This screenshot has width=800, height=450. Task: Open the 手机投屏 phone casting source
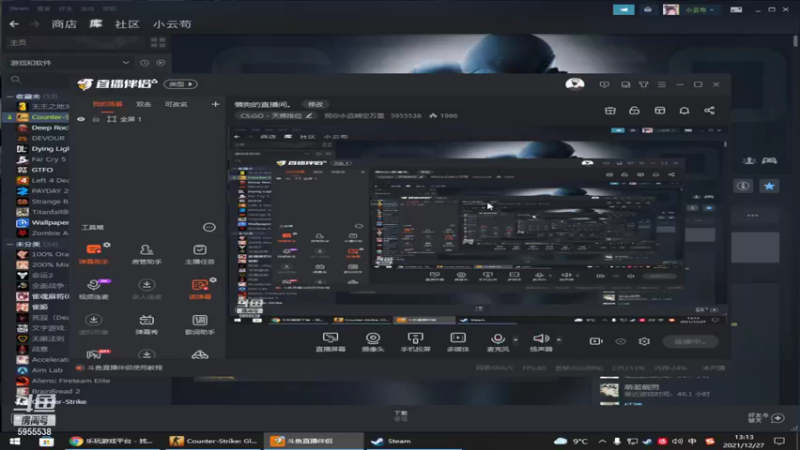pos(415,342)
